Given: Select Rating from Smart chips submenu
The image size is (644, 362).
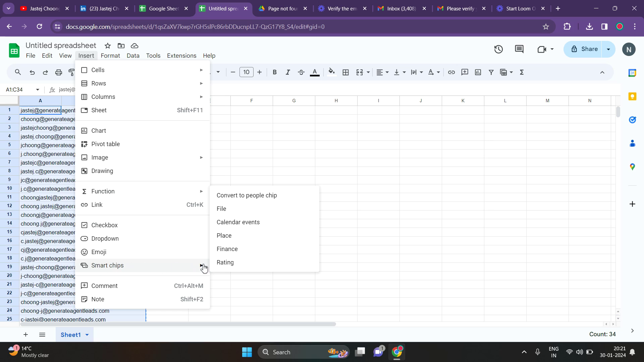Looking at the screenshot, I should pyautogui.click(x=225, y=262).
